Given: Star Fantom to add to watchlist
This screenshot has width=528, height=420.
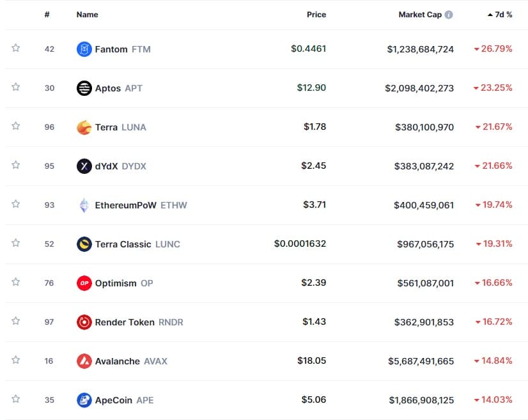Looking at the screenshot, I should tap(16, 49).
